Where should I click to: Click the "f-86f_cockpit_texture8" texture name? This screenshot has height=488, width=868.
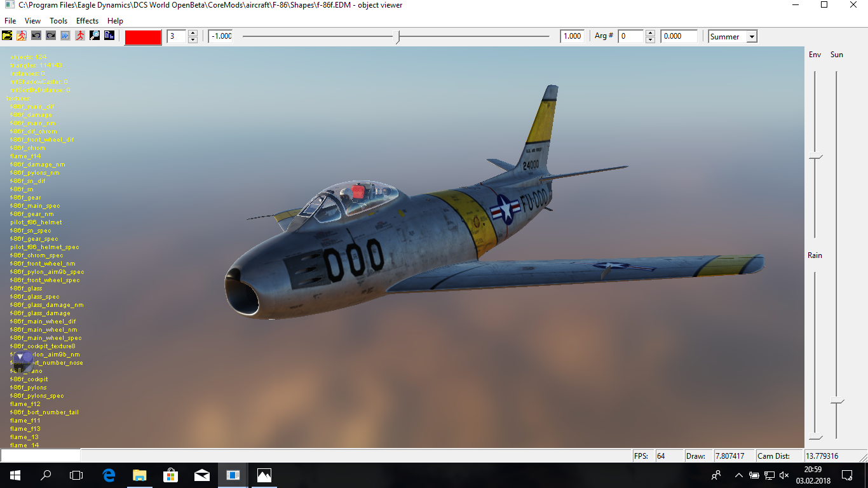(43, 346)
